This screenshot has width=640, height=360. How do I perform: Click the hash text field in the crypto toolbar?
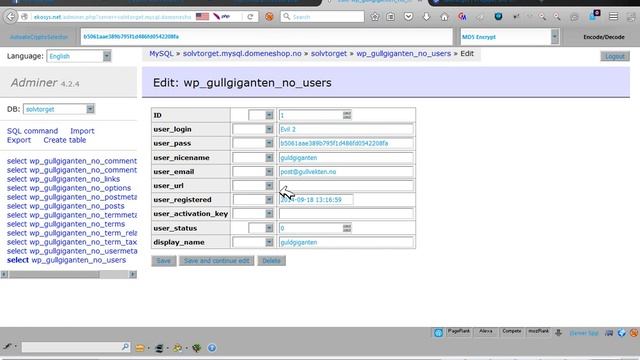point(267,37)
